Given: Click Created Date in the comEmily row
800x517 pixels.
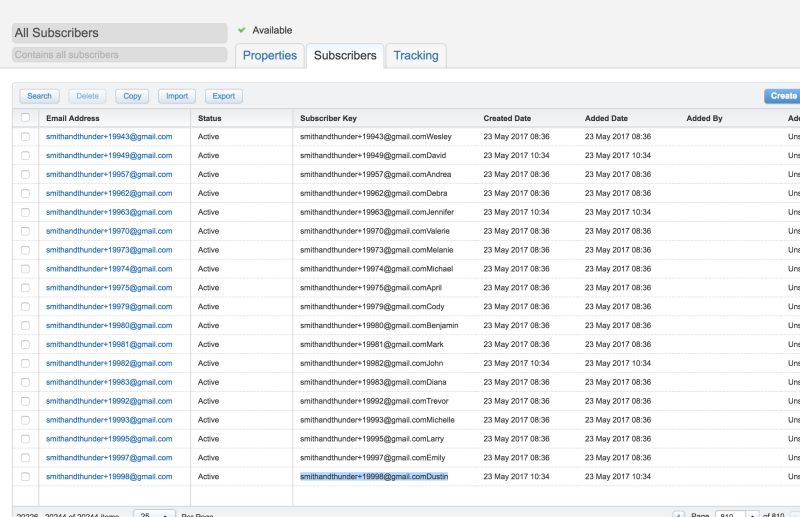Looking at the screenshot, I should [516, 458].
